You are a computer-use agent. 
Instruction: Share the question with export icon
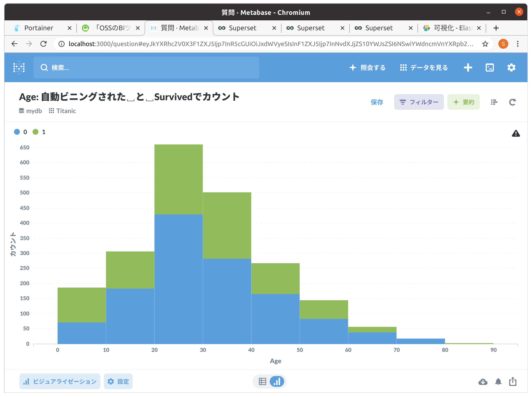coord(513,382)
